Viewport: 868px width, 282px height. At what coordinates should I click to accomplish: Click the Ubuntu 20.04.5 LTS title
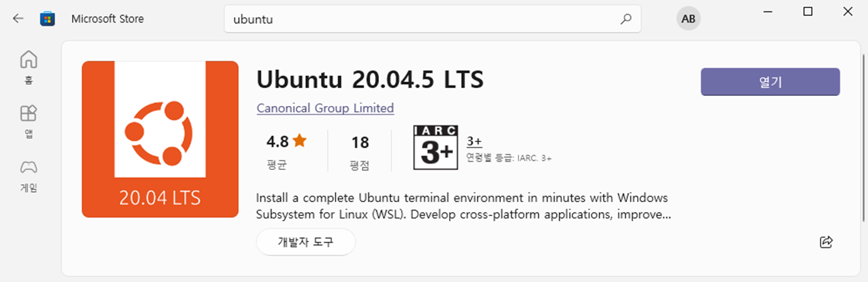coord(370,80)
